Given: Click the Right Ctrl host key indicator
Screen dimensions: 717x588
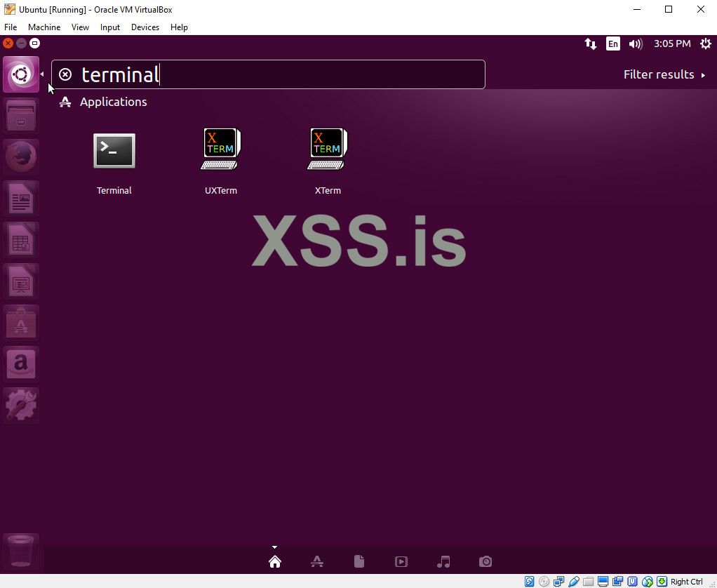Looking at the screenshot, I should [x=686, y=582].
